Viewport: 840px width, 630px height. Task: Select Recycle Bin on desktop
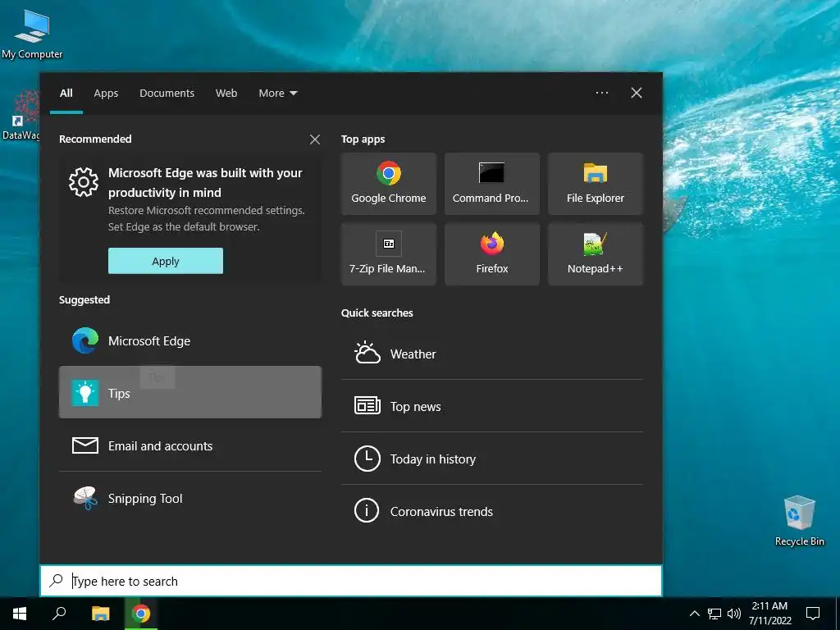[799, 521]
